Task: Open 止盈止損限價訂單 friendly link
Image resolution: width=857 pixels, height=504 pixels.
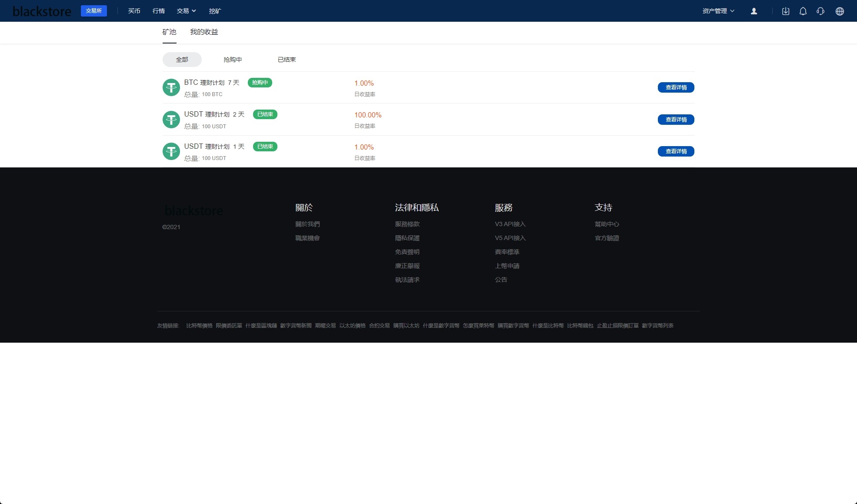Action: 618,326
